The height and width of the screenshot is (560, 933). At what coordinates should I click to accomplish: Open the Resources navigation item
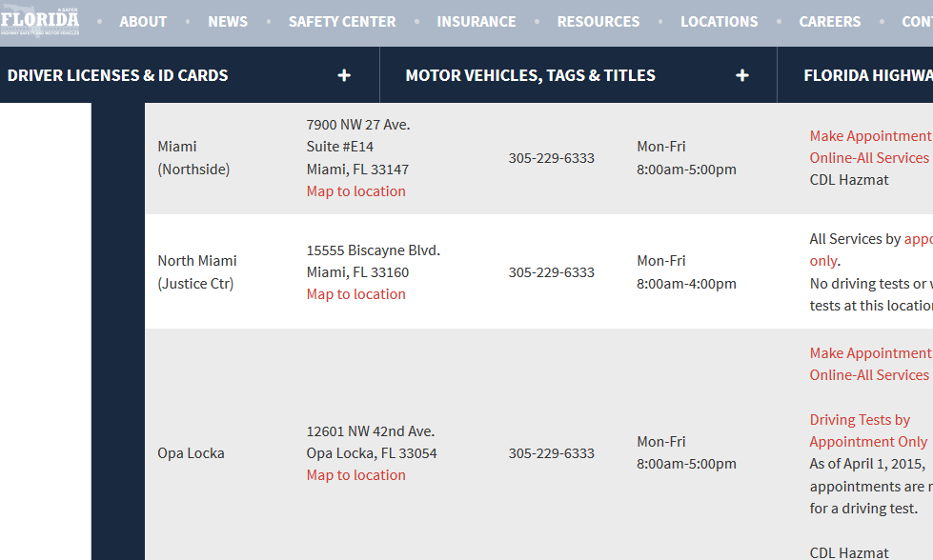598,21
